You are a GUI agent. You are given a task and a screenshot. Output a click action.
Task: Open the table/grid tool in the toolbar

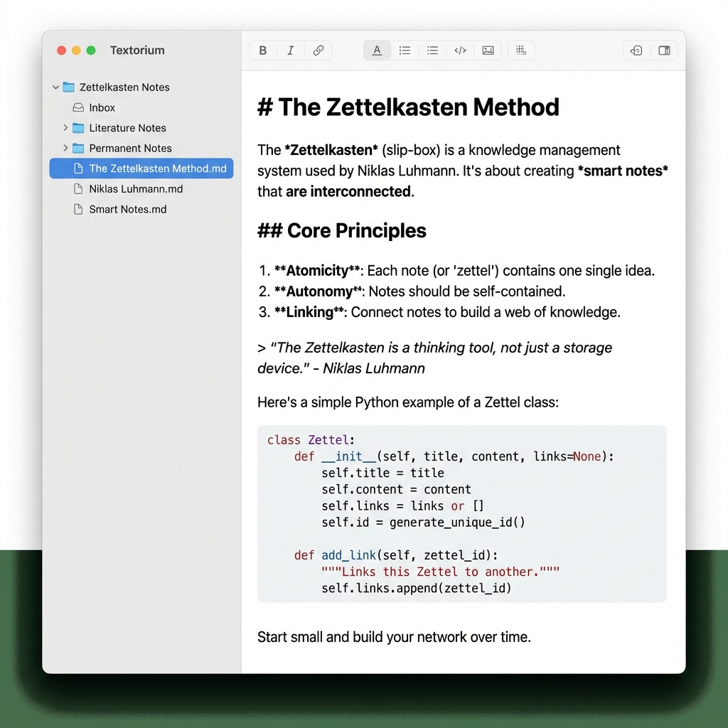tap(521, 50)
